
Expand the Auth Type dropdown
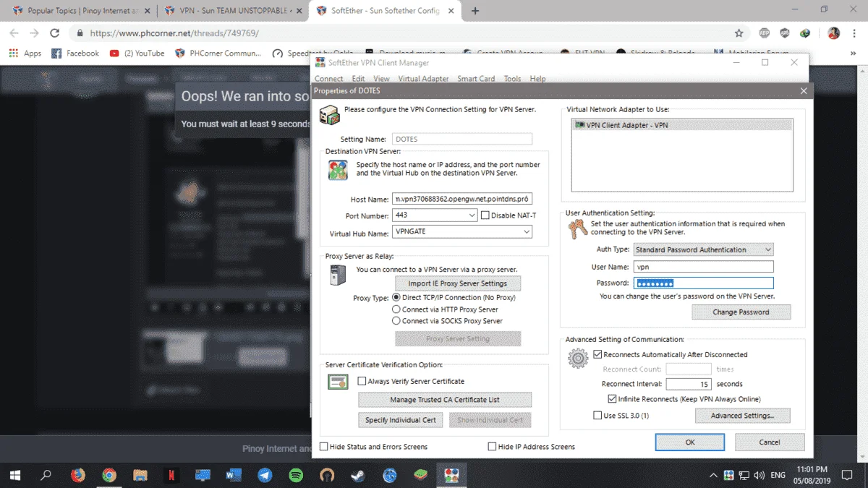768,249
